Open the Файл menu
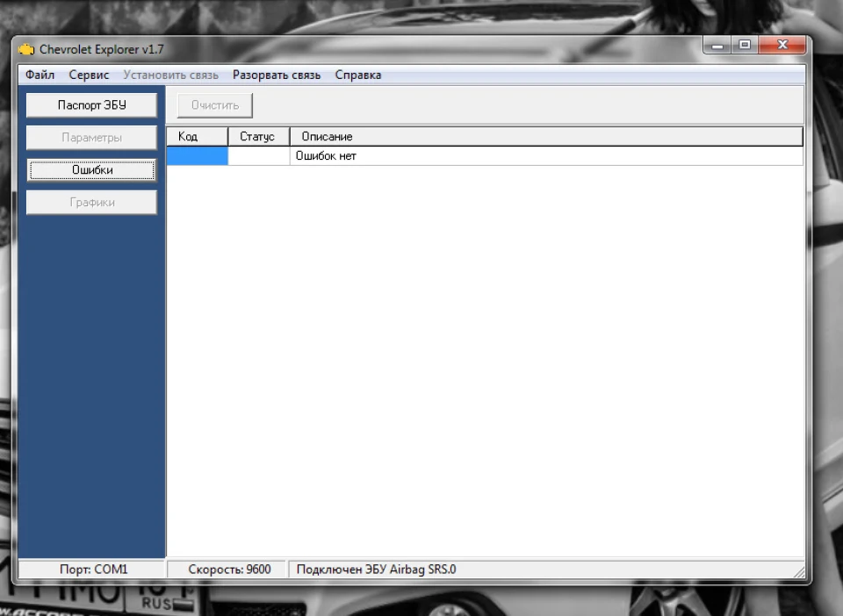 click(x=40, y=75)
